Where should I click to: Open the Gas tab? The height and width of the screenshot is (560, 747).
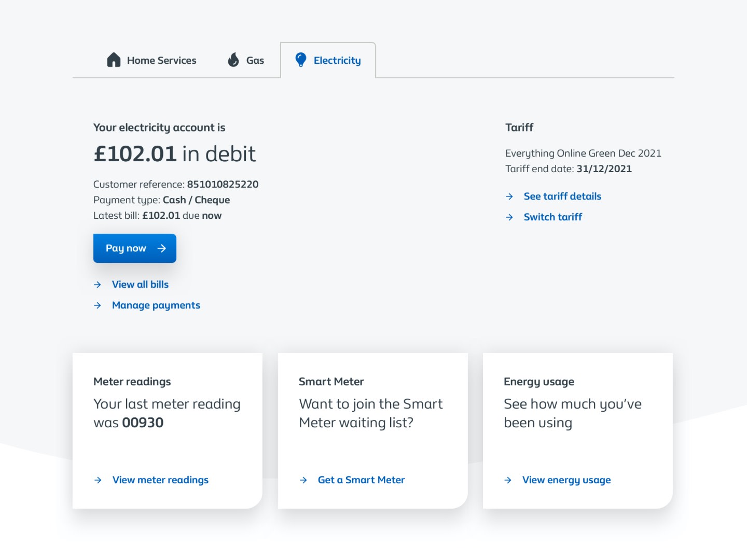[x=246, y=60]
